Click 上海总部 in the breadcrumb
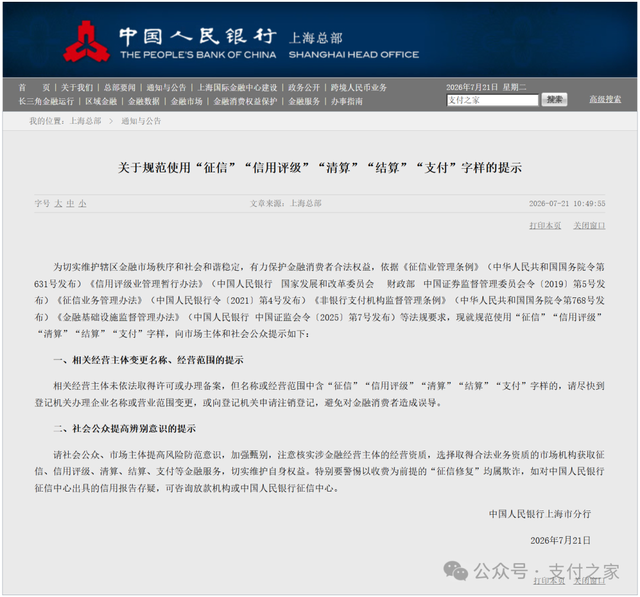This screenshot has height=597, width=640. click(x=86, y=121)
